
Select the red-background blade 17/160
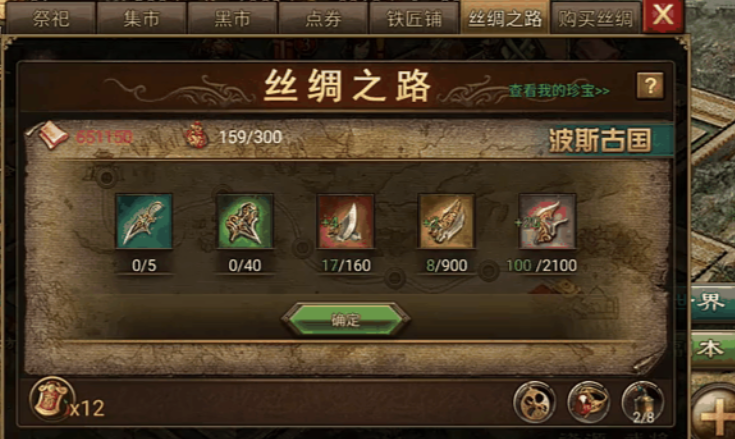[x=345, y=221]
